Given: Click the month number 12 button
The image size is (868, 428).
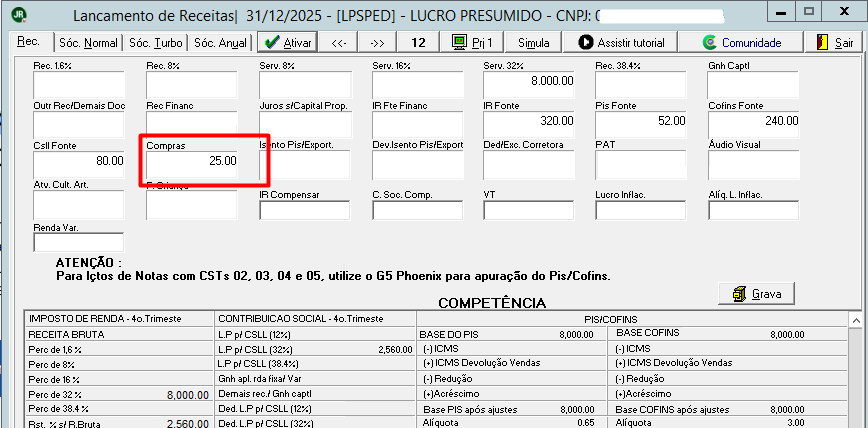Looking at the screenshot, I should pos(418,43).
